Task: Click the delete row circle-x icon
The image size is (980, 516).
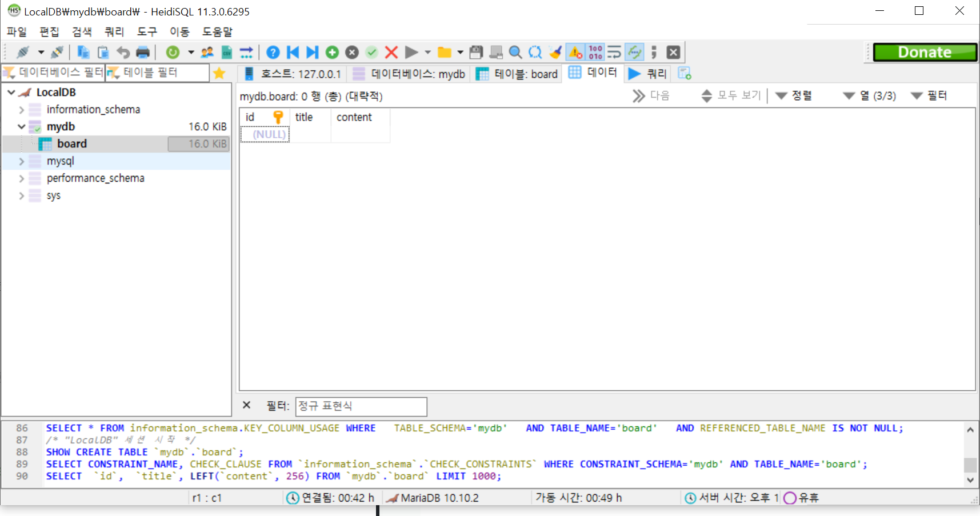Action: coord(352,53)
